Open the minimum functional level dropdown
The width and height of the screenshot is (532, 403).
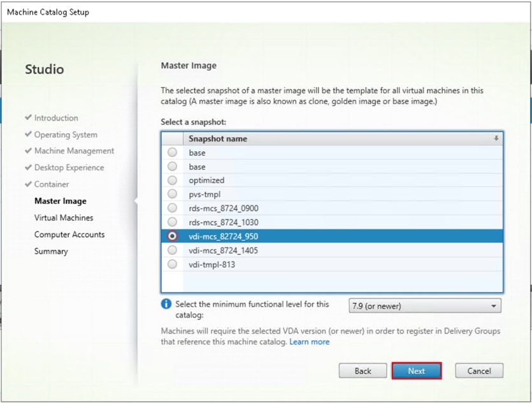tap(425, 306)
